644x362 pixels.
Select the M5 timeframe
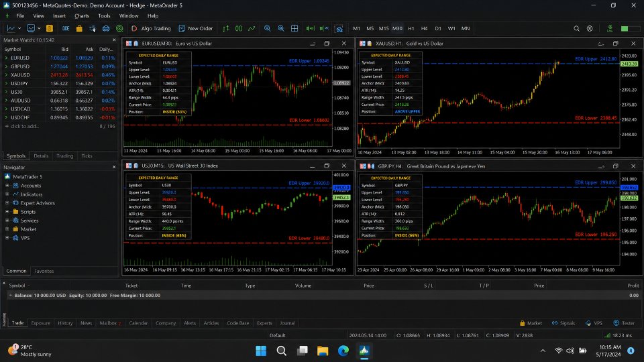(x=370, y=28)
